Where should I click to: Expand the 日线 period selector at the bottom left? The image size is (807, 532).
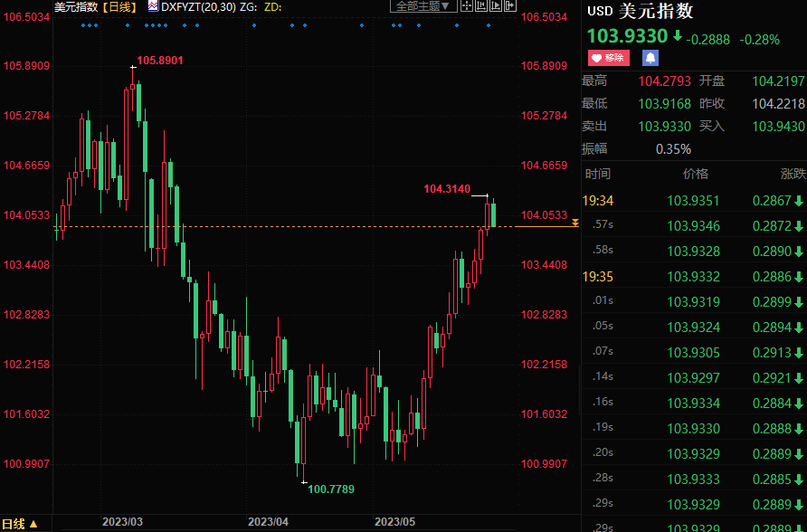(x=20, y=523)
